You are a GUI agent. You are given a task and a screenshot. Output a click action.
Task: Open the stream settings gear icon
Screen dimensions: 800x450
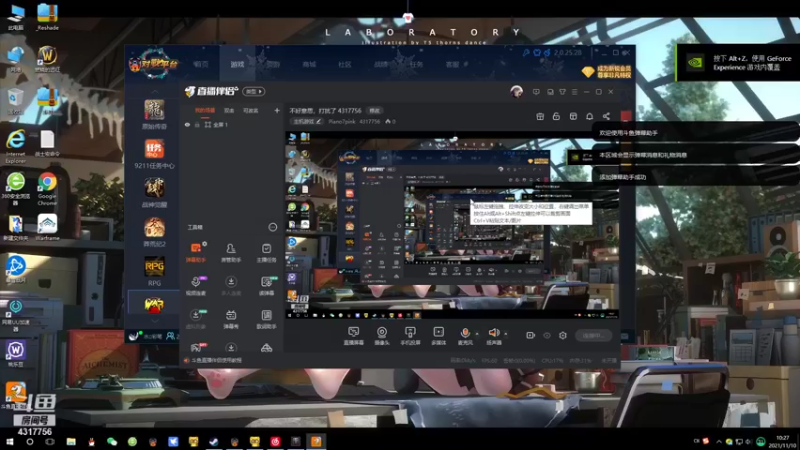pyautogui.click(x=563, y=335)
